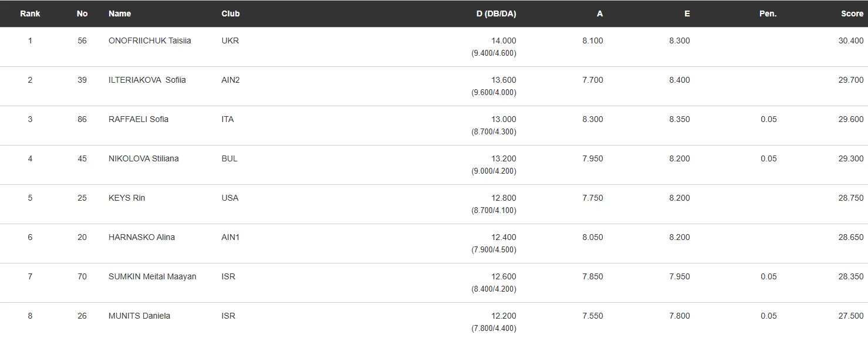
Task: Select SUMKIN Meital Maayan name
Action: coord(153,276)
